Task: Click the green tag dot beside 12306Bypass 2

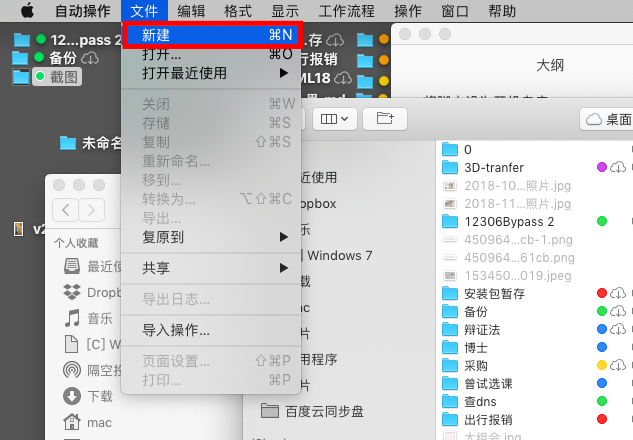Action: point(602,221)
